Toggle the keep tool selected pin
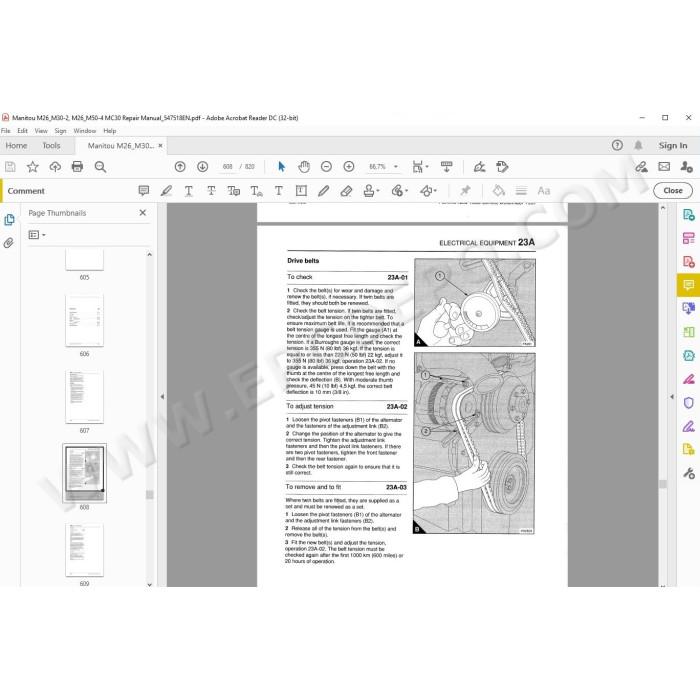Viewport: 700px width, 700px height. [465, 191]
